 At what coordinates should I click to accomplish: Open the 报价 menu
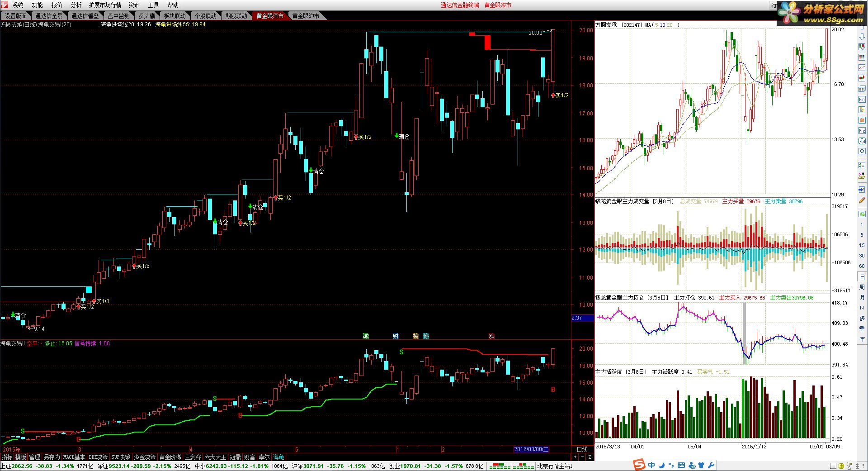click(57, 5)
